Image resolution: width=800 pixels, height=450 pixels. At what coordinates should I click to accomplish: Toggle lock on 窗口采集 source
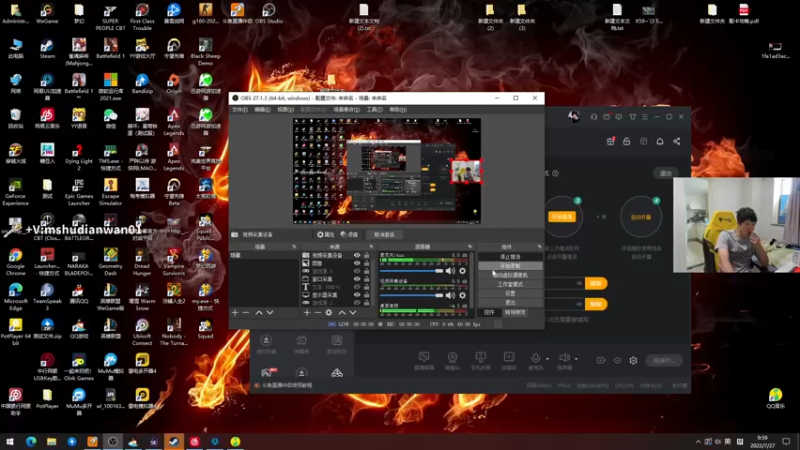366,279
